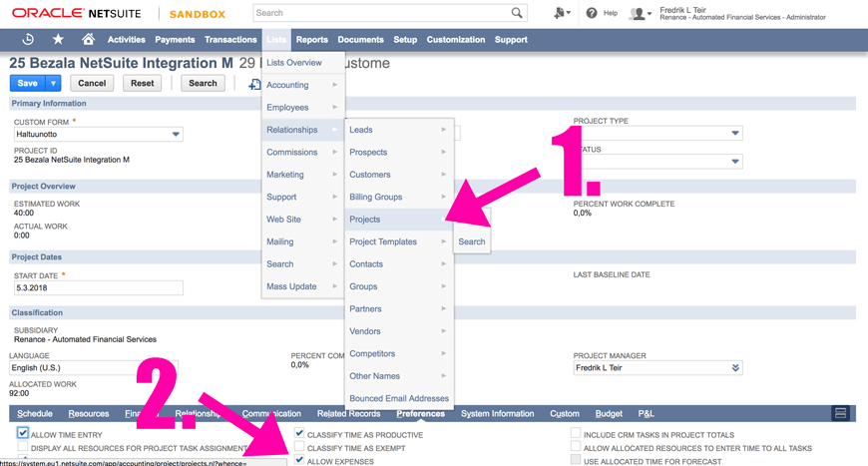Click the Help link in header
This screenshot has height=466, width=868.
click(x=610, y=13)
